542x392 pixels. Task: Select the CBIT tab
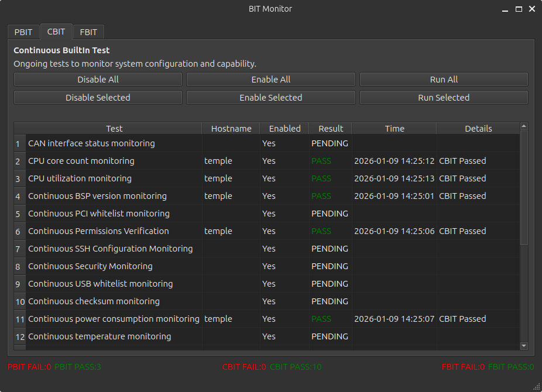pyautogui.click(x=56, y=32)
